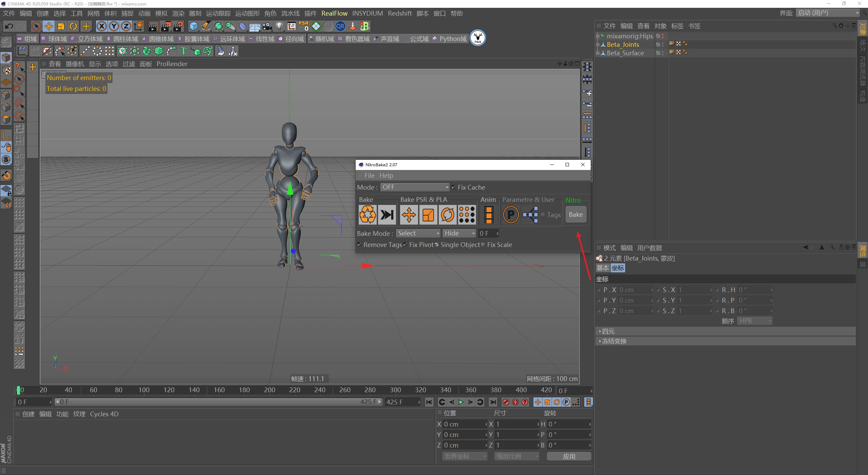Open the RealFlow menu
Image resolution: width=868 pixels, height=475 pixels.
(x=334, y=13)
